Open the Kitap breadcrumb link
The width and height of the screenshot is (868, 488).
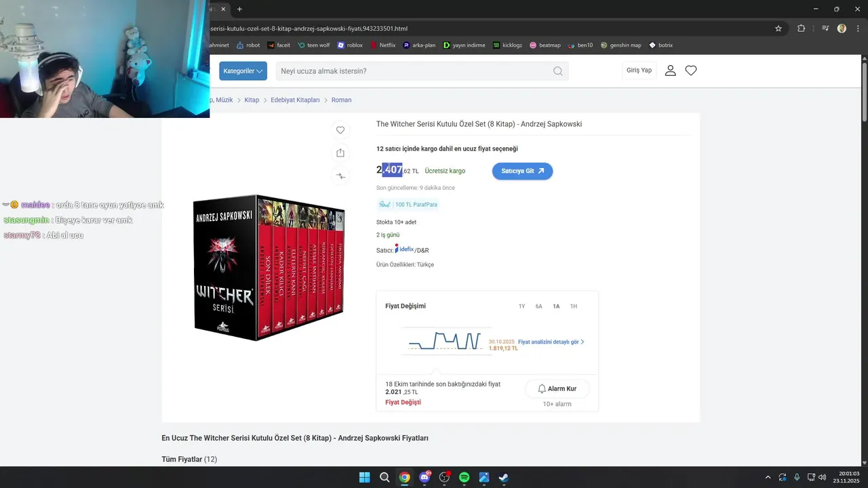tap(252, 100)
